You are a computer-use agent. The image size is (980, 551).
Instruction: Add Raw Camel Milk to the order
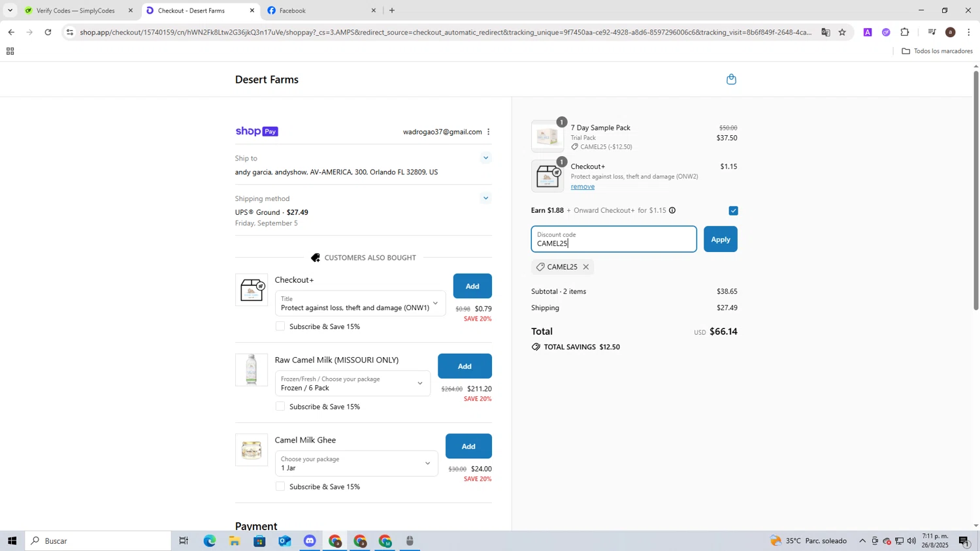tap(465, 366)
